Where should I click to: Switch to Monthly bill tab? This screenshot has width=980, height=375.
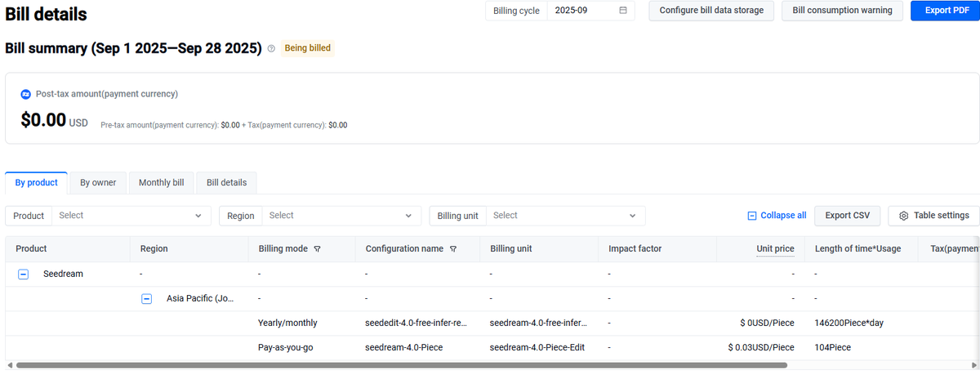coord(161,183)
